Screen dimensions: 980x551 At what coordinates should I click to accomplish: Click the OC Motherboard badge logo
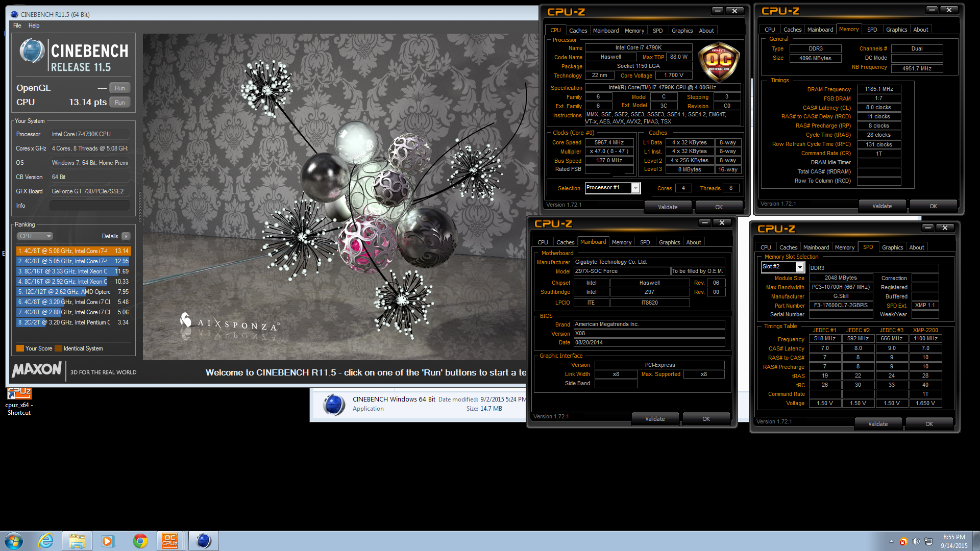[x=719, y=63]
